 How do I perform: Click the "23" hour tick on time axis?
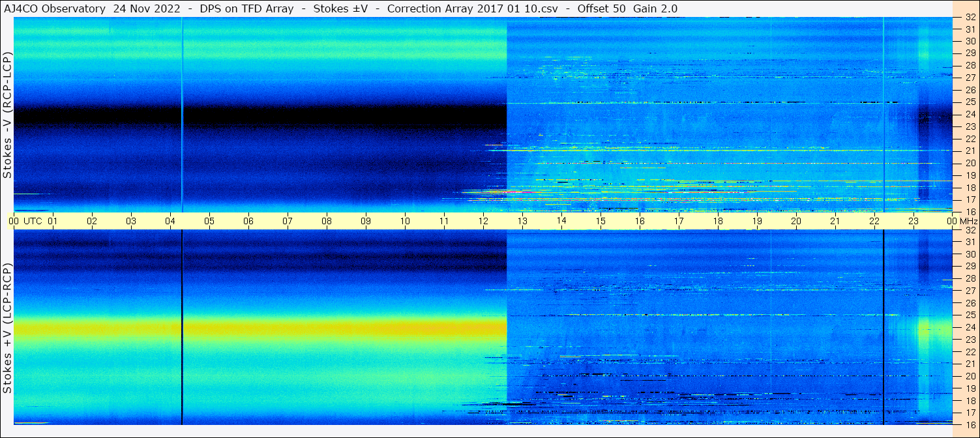coord(913,221)
